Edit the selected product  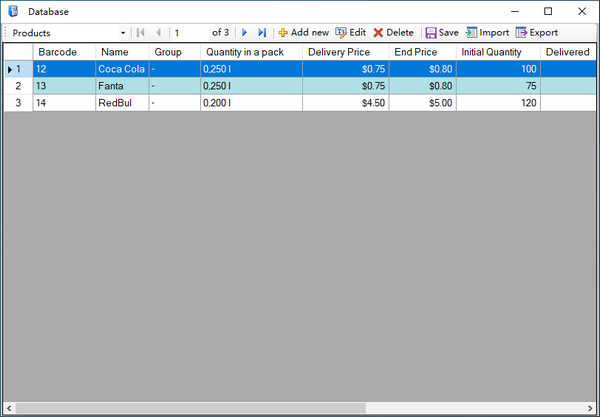coord(350,33)
